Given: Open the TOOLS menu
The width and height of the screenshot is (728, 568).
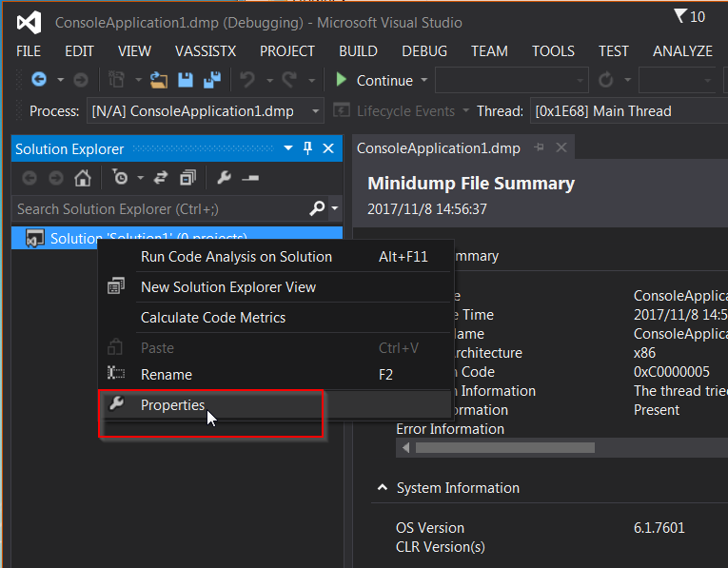Looking at the screenshot, I should tap(553, 51).
